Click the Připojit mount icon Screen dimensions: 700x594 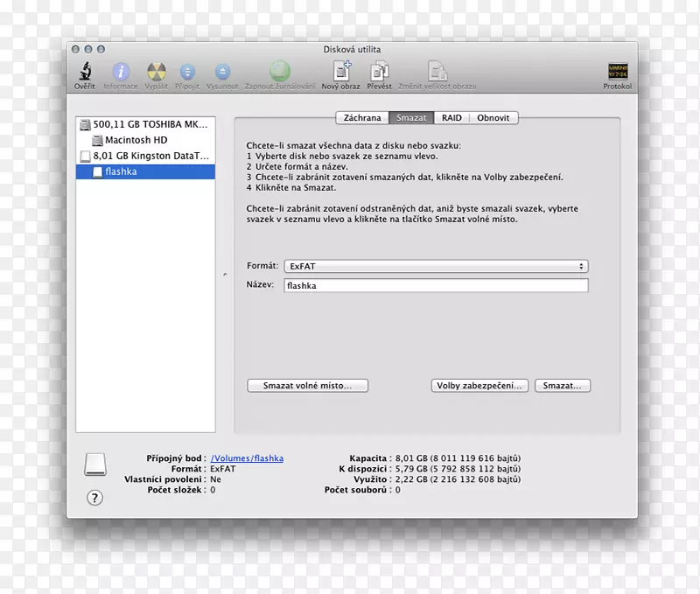tap(187, 73)
